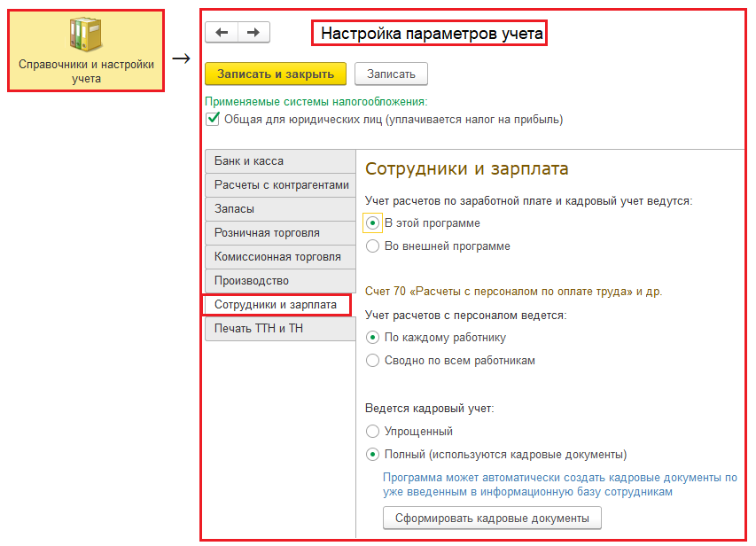Image resolution: width=756 pixels, height=546 pixels.
Task: Click Применяемые системы налогообложения label
Action: [316, 101]
